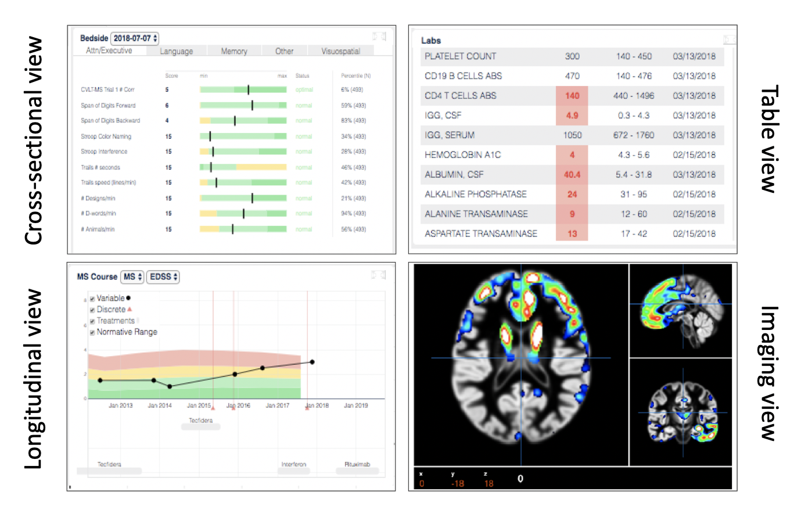The height and width of the screenshot is (524, 812).
Task: Click the Discrete event triangle near Jan 2015
Action: click(x=213, y=408)
